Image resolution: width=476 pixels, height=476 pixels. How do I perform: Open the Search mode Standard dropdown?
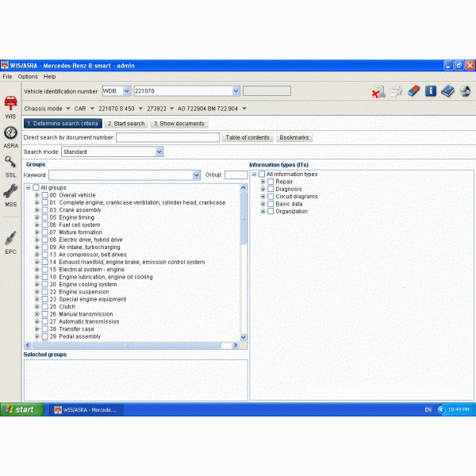(159, 152)
